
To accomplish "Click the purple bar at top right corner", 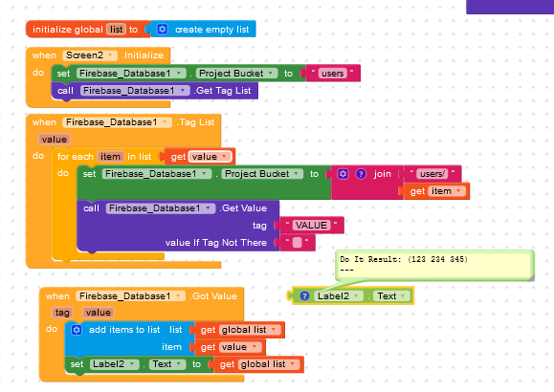I will coord(510,7).
